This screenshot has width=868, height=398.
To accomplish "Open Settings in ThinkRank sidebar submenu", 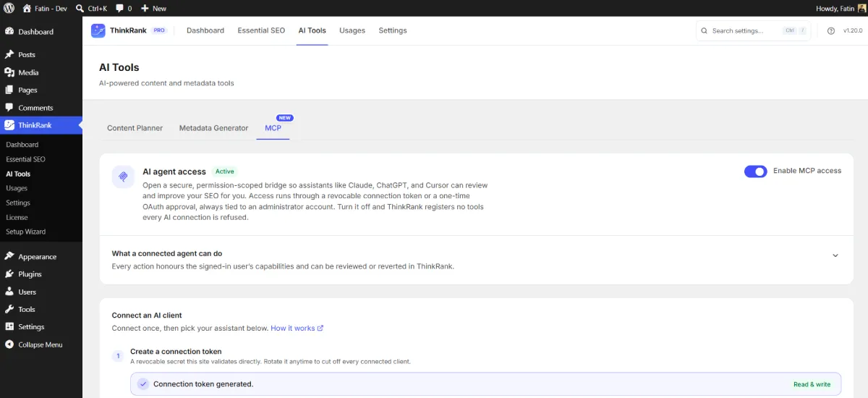I will (18, 203).
